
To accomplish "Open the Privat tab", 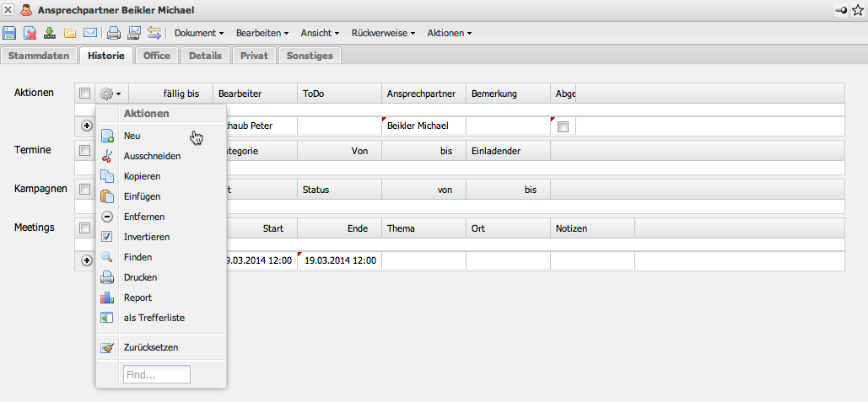I will 254,56.
